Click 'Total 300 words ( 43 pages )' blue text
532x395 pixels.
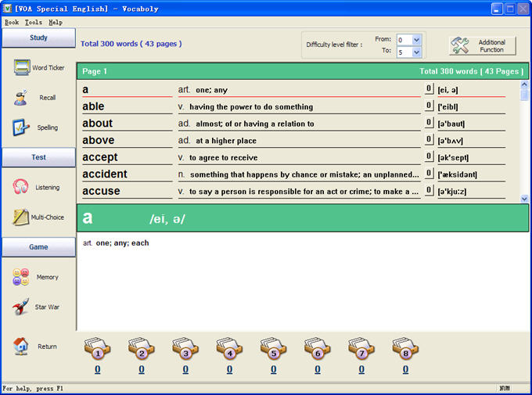tap(131, 44)
